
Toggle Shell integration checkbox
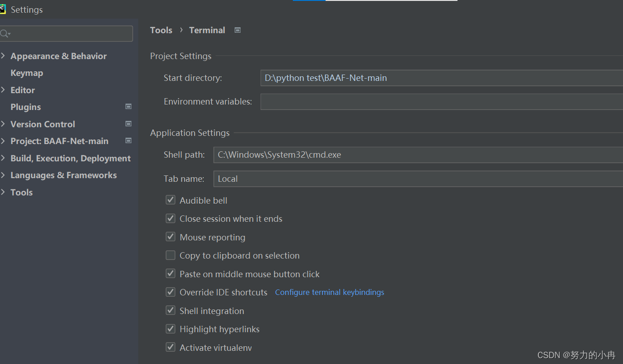click(x=171, y=311)
